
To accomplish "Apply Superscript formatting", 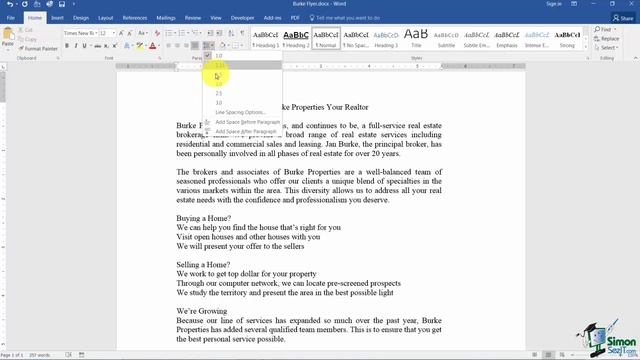I will point(115,46).
